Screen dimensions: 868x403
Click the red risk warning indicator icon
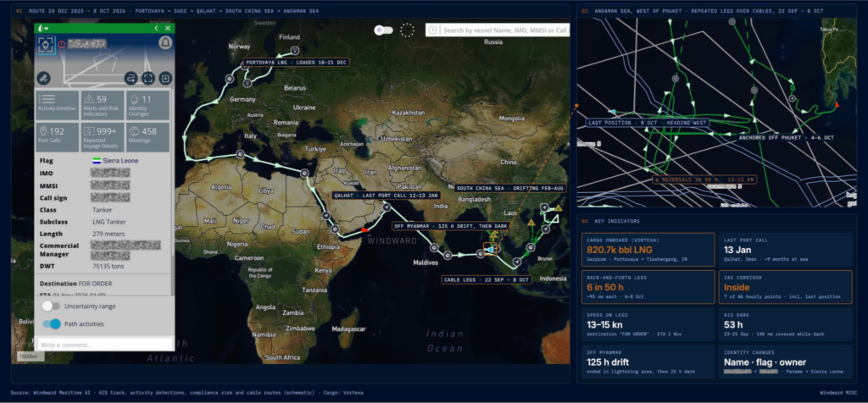(61, 44)
